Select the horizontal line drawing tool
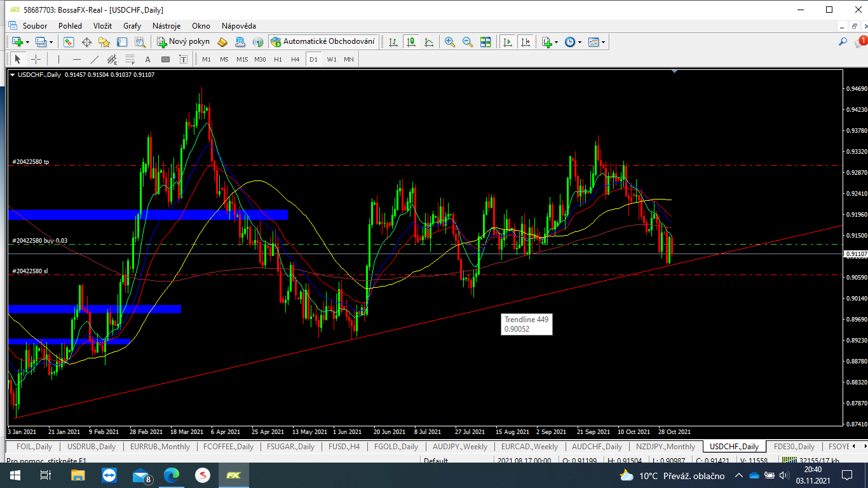 click(x=77, y=59)
